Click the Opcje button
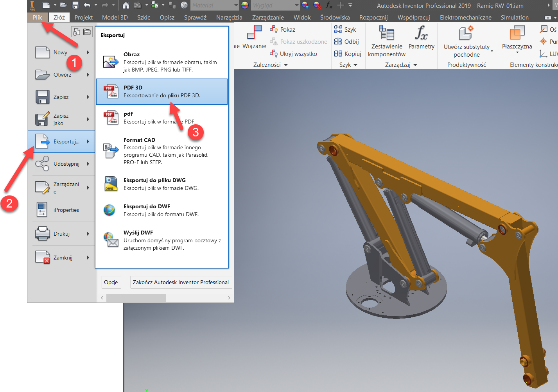 click(x=111, y=282)
